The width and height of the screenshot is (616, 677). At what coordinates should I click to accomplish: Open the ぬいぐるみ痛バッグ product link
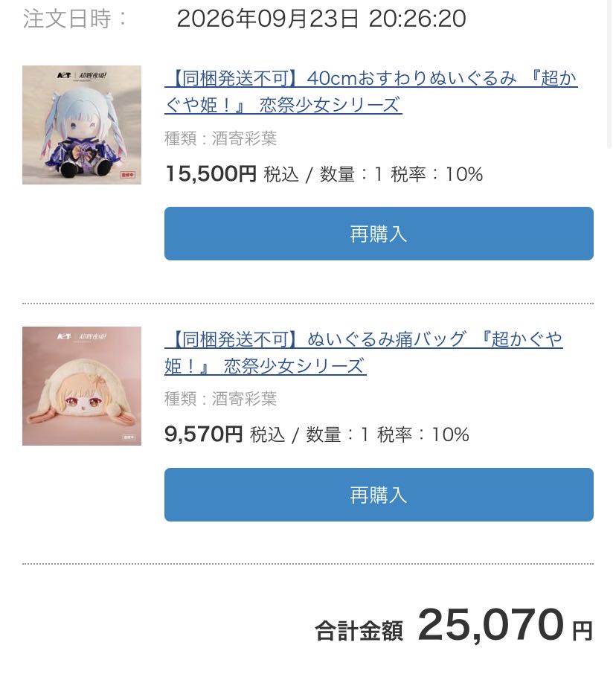click(364, 353)
